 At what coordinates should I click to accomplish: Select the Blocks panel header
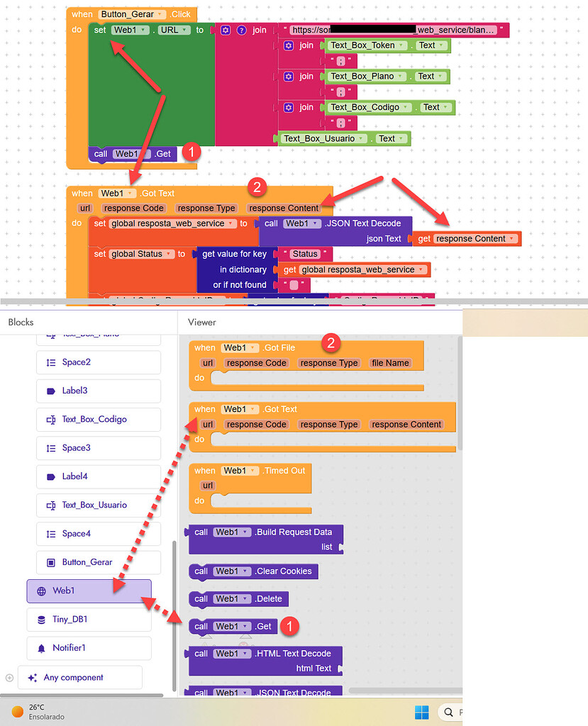tap(20, 322)
